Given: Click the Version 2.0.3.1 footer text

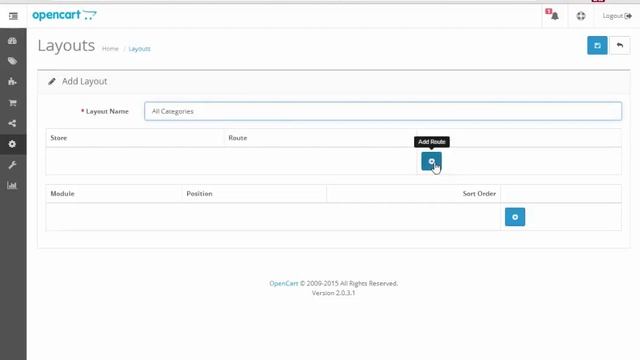Looking at the screenshot, I should click(333, 293).
